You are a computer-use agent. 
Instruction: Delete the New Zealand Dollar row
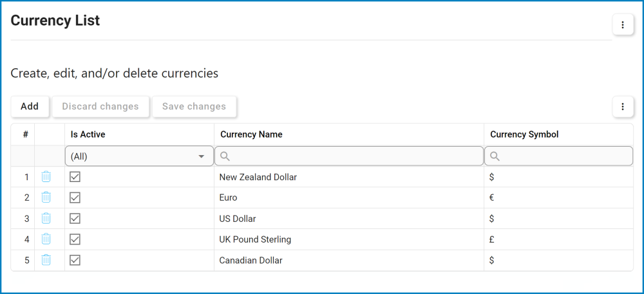tap(46, 177)
